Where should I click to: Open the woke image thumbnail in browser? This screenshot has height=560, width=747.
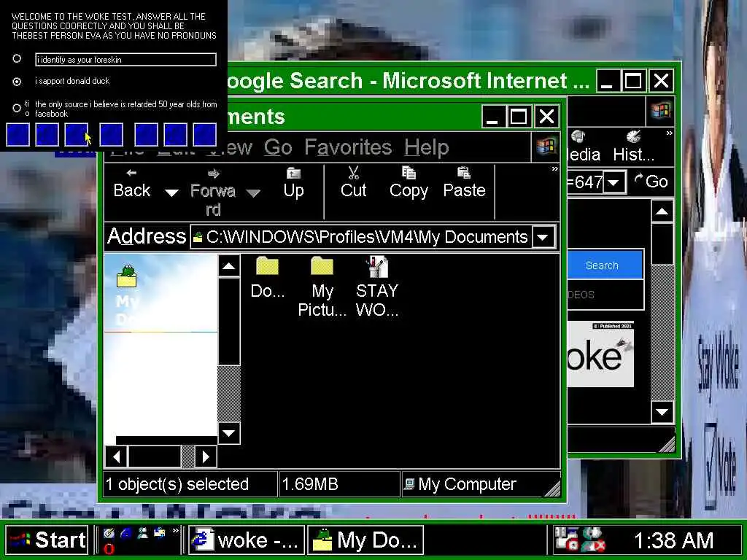(x=600, y=354)
